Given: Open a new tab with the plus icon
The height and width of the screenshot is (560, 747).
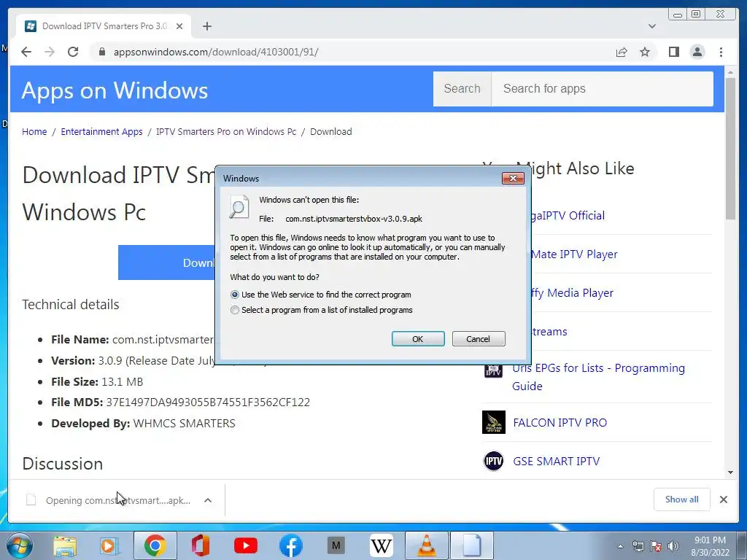Looking at the screenshot, I should [x=206, y=26].
